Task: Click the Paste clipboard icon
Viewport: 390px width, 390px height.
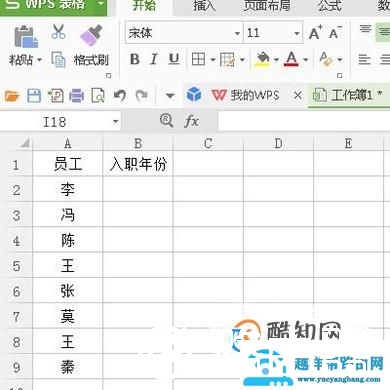Action: (26, 37)
